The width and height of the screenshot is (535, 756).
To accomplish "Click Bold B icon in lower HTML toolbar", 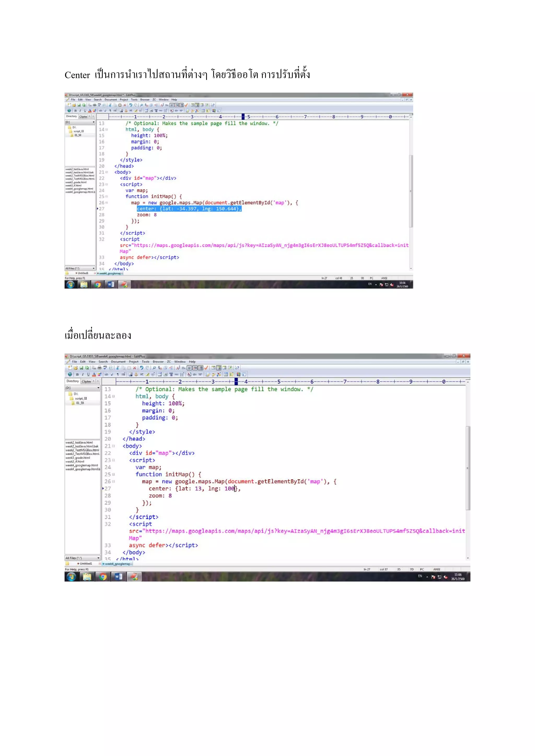I will coord(77,374).
